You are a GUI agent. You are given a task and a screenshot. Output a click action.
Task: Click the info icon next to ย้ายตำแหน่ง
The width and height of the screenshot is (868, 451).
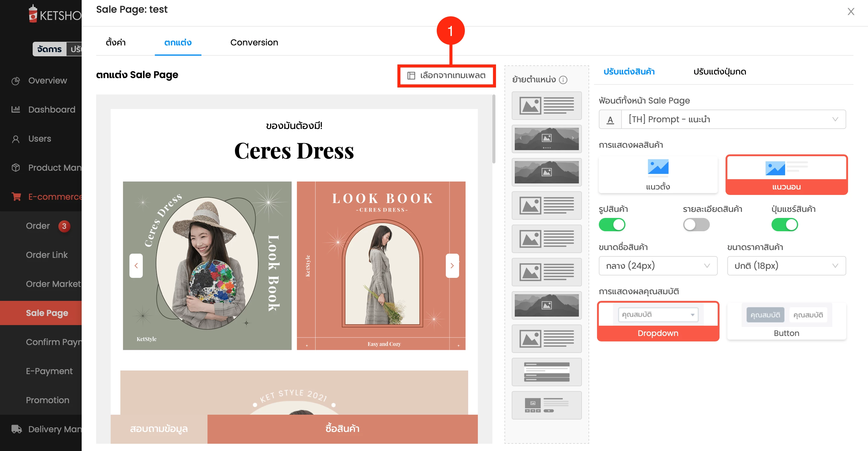(x=563, y=80)
